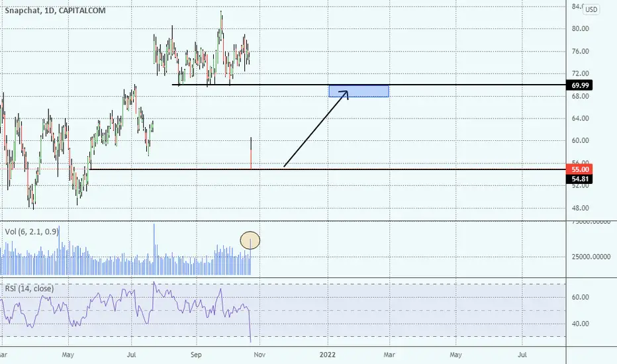This screenshot has width=617, height=364.
Task: Click the Sep label on time axis
Action: coord(196,355)
